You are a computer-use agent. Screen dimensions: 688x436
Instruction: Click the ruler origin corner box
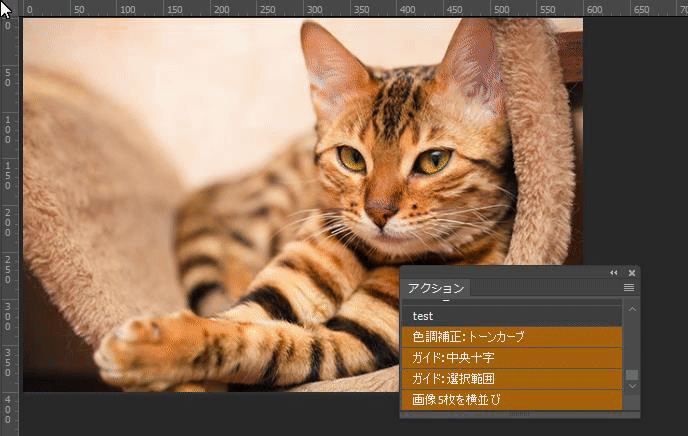click(x=9, y=9)
